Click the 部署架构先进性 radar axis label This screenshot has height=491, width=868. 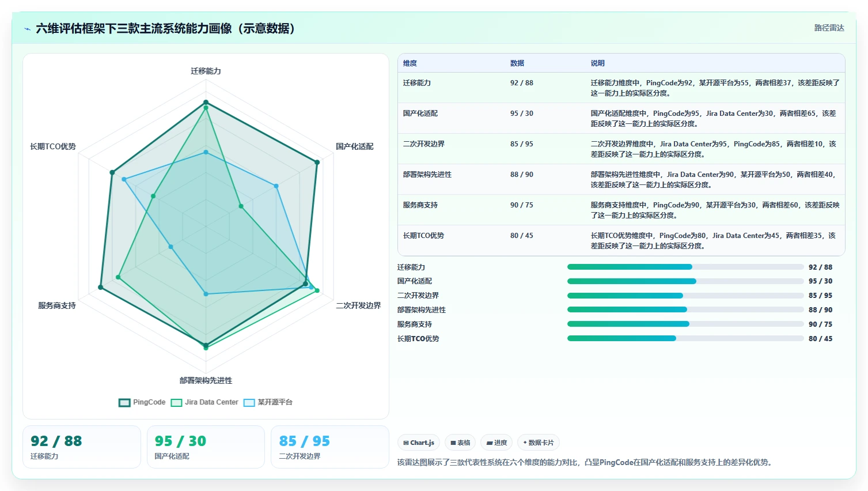coord(206,380)
